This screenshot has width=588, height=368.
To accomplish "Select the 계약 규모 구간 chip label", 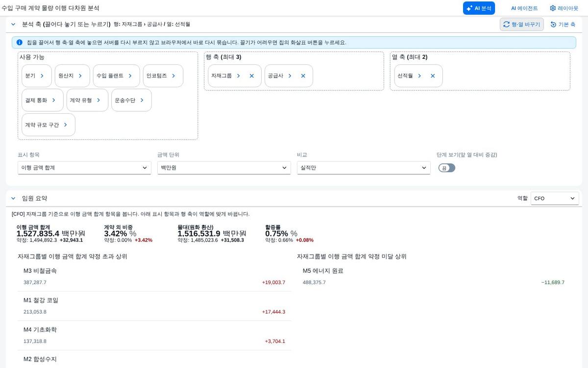I will tap(42, 125).
